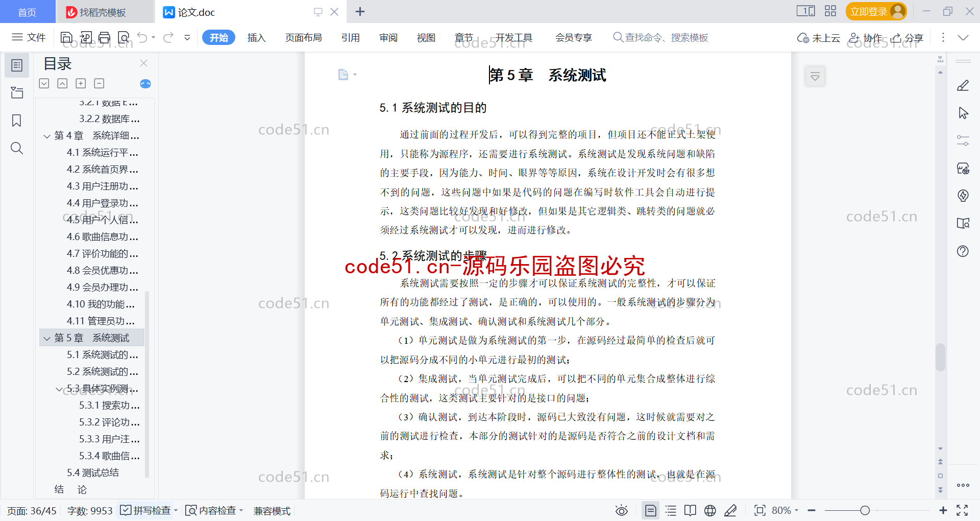The height and width of the screenshot is (521, 980).
Task: Click the document vertical scrollbar thumb
Action: pyautogui.click(x=940, y=357)
